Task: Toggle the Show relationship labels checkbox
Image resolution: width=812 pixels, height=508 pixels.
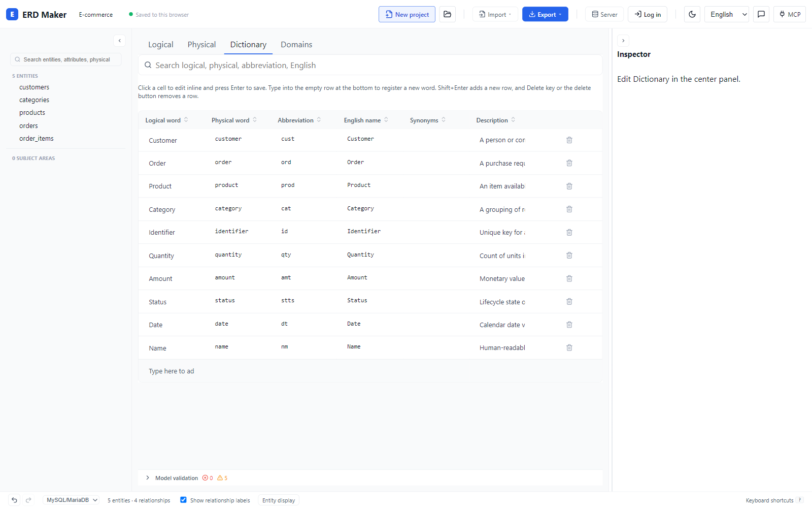Action: pyautogui.click(x=183, y=500)
